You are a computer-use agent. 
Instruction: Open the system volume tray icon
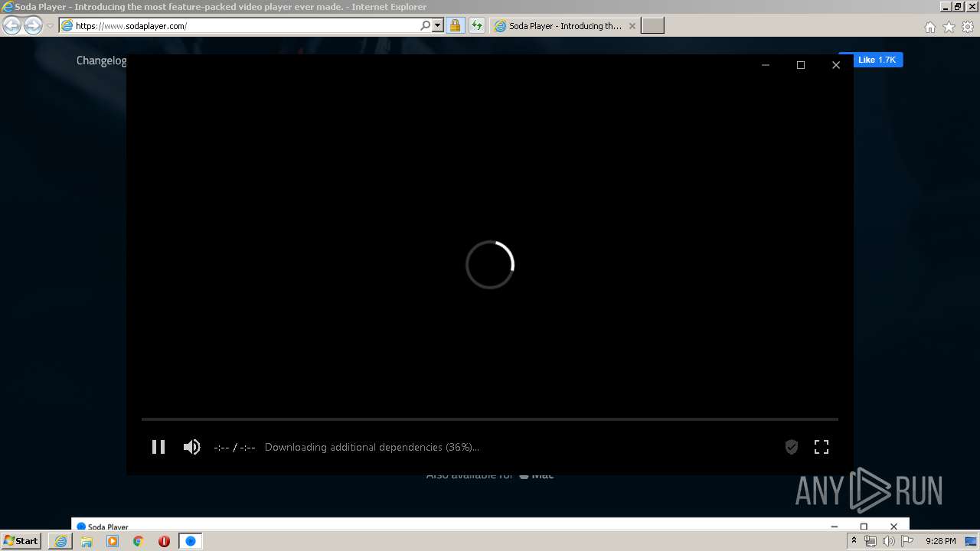click(888, 541)
